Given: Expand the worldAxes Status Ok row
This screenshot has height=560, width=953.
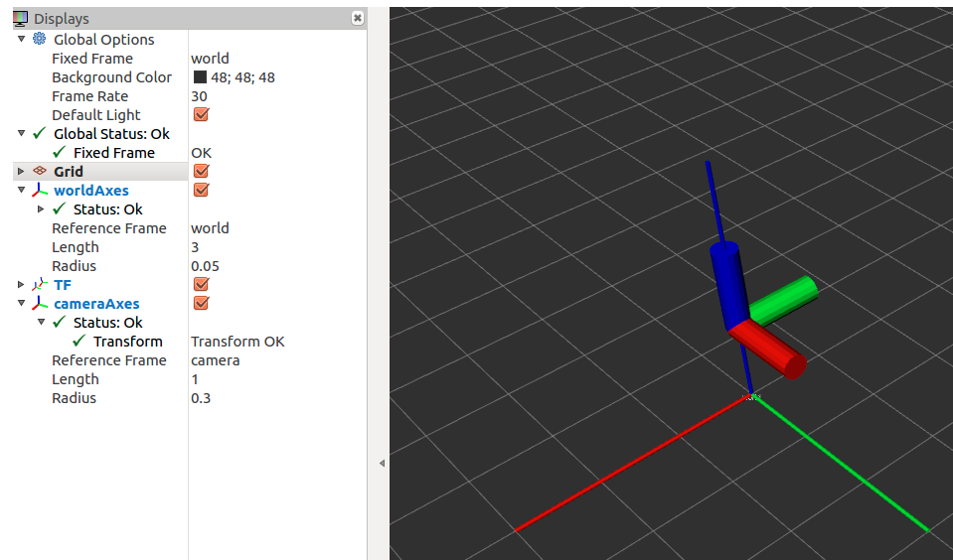Looking at the screenshot, I should pyautogui.click(x=41, y=209).
